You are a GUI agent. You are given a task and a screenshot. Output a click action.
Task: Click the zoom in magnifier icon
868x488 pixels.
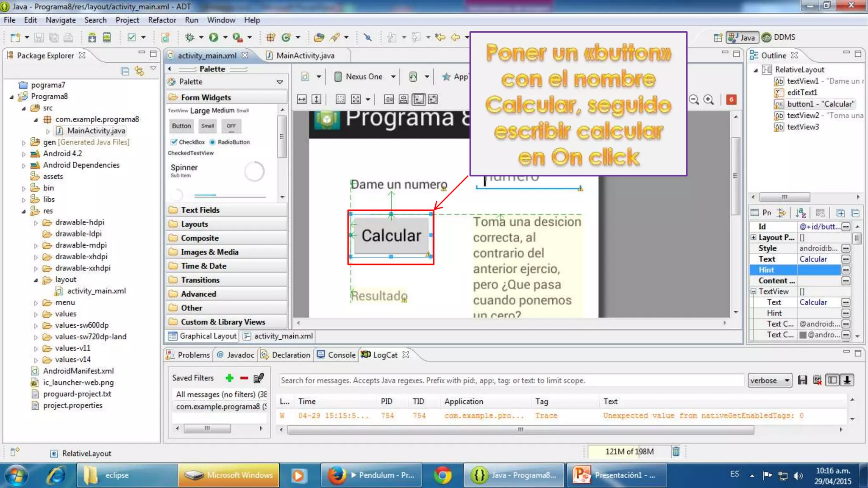coord(709,100)
